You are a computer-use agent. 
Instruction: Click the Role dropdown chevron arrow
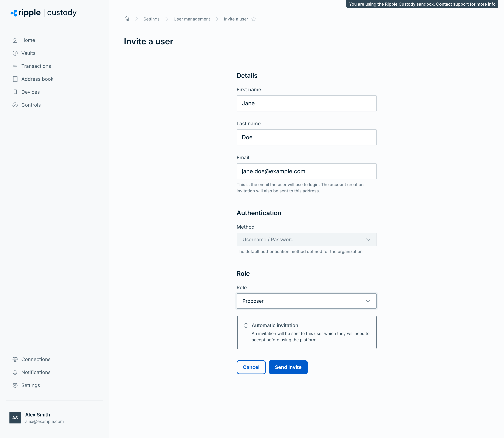[x=368, y=301]
